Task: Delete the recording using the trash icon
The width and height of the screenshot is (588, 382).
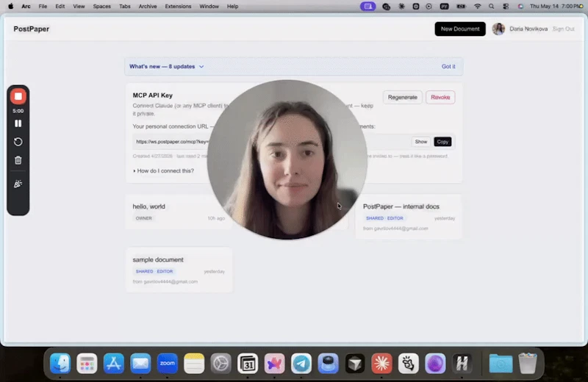Action: pyautogui.click(x=18, y=160)
